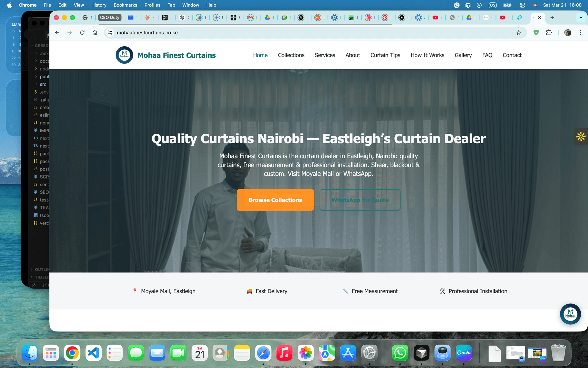Image resolution: width=588 pixels, height=368 pixels.
Task: Open the green shield extension icon
Action: [x=536, y=33]
